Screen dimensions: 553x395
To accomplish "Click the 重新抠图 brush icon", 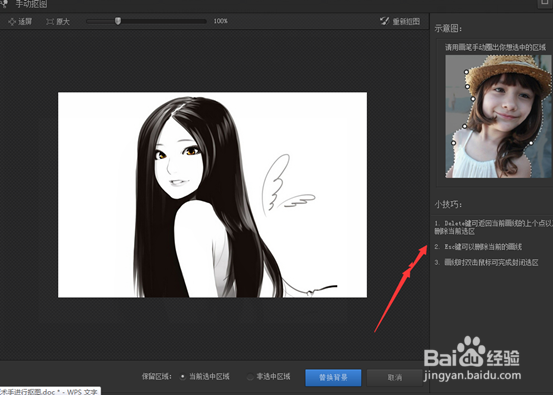I will 384,21.
